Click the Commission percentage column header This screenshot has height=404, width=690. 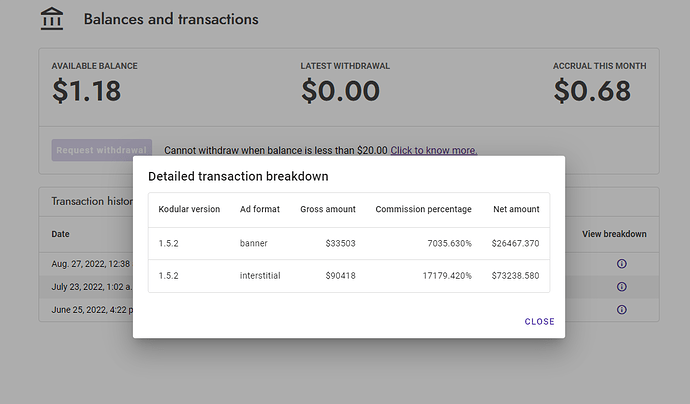tap(422, 210)
